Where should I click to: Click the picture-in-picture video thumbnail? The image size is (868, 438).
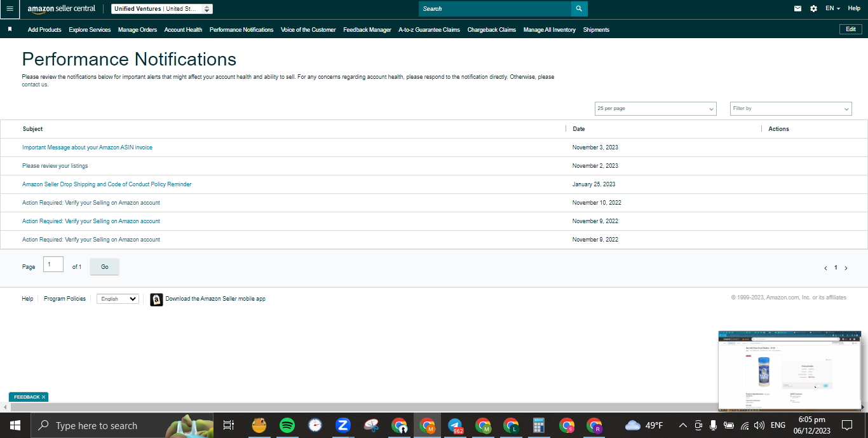coord(790,371)
